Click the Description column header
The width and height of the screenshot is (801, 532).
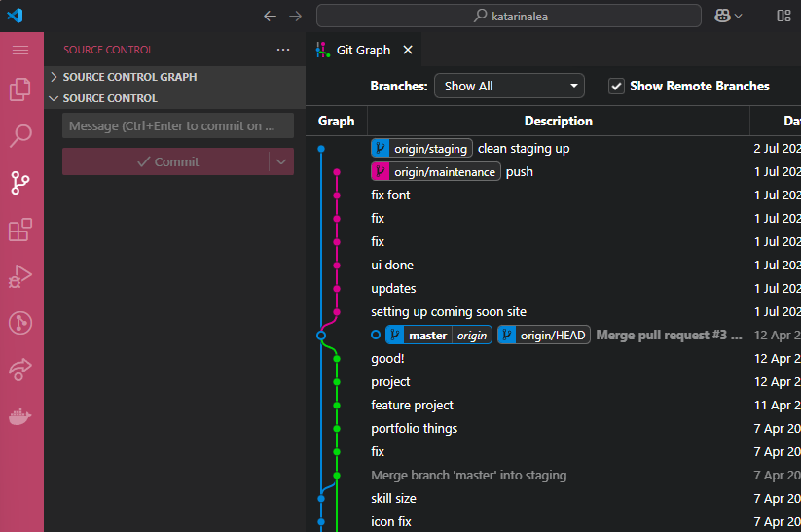tap(559, 121)
